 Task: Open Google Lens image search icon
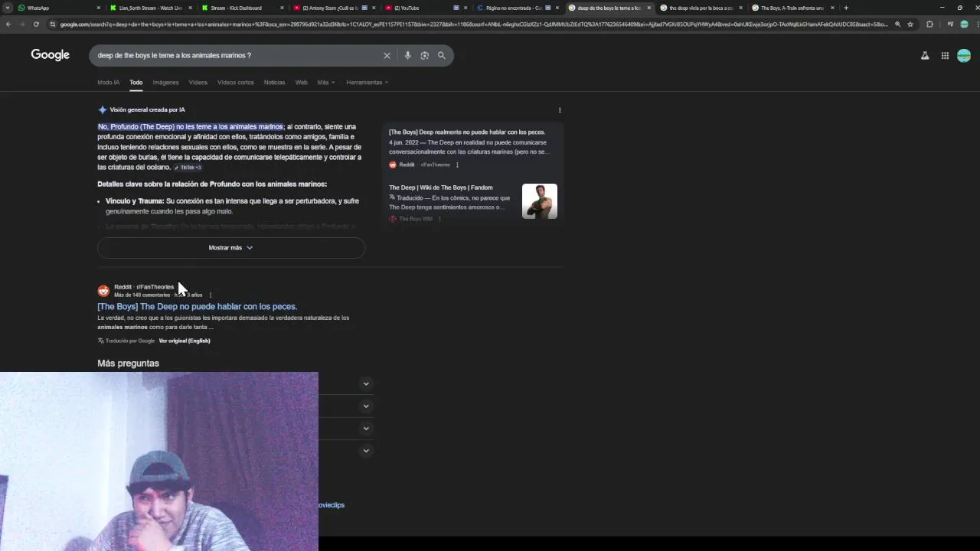pyautogui.click(x=424, y=55)
